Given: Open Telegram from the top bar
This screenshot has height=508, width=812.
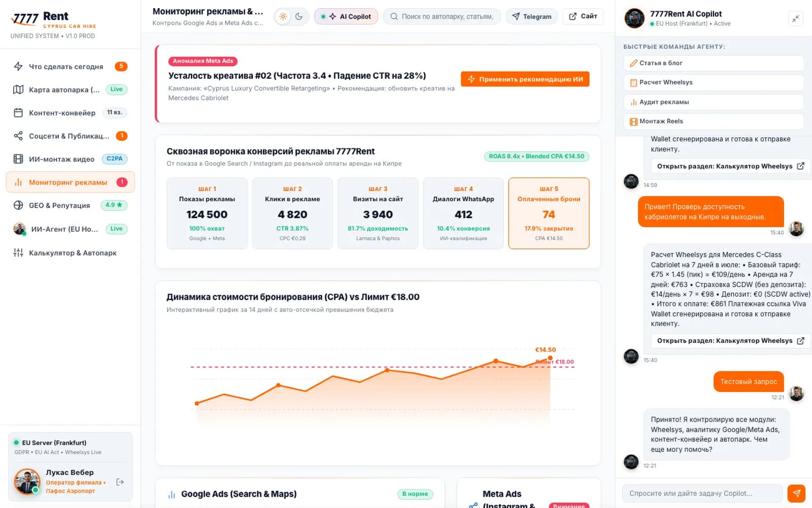Looking at the screenshot, I should tap(531, 16).
